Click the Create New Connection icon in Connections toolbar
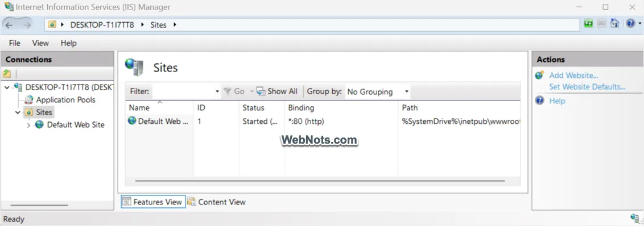 click(7, 74)
